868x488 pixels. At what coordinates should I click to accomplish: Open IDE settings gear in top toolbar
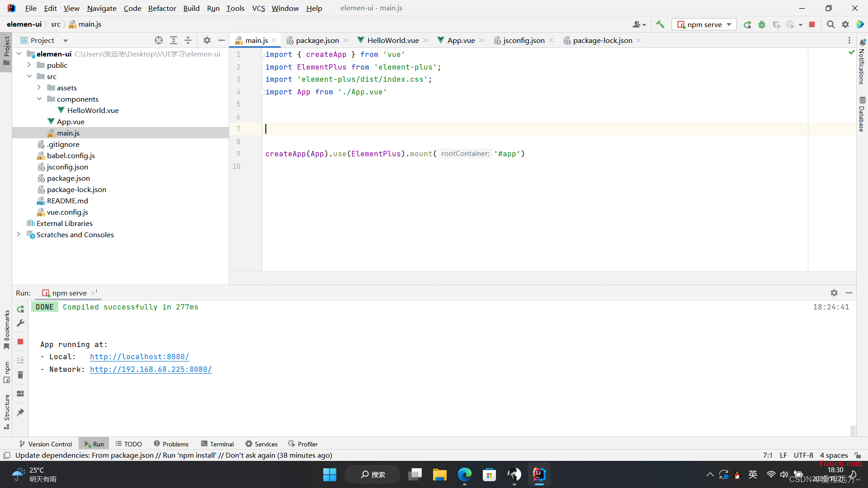845,24
